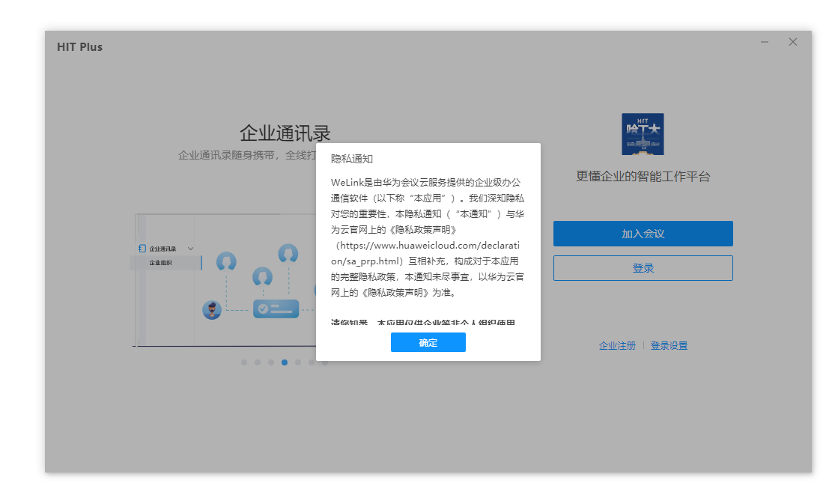Select the fifth carousel page dot

pyautogui.click(x=298, y=362)
